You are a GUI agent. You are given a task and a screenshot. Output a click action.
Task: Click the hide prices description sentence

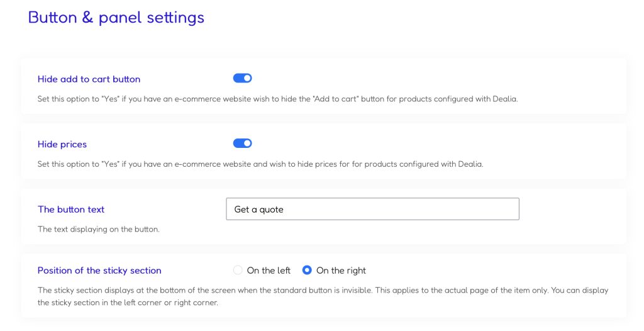pos(260,164)
